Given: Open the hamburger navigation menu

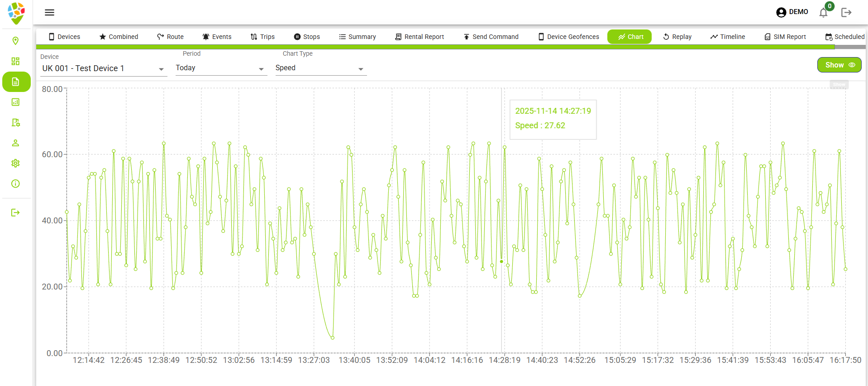Looking at the screenshot, I should coord(49,12).
